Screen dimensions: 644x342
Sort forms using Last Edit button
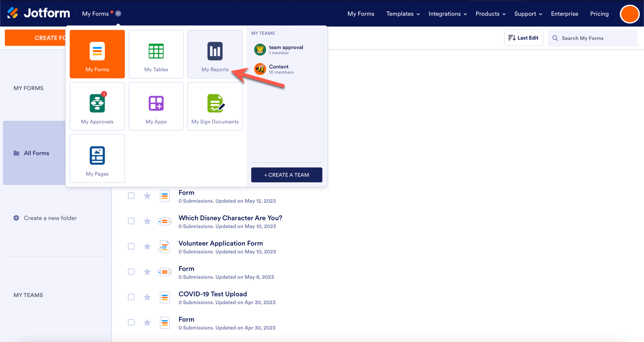[523, 38]
